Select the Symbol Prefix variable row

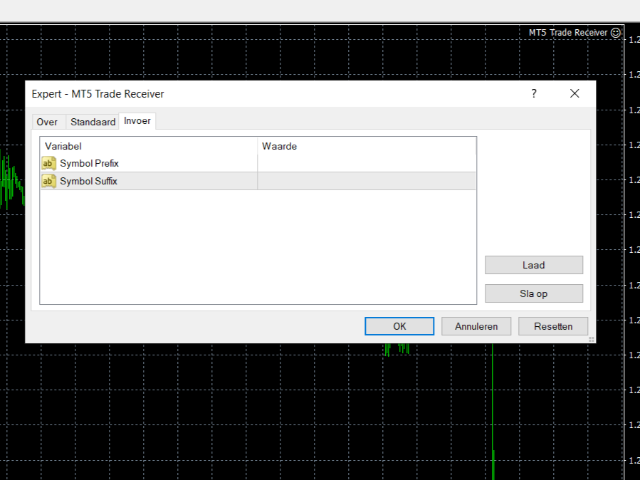(258, 163)
